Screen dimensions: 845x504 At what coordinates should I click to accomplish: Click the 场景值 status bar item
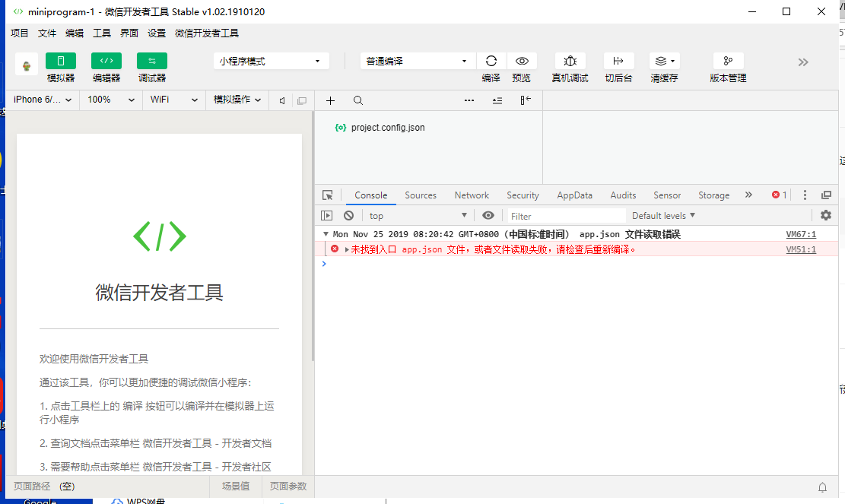point(236,487)
